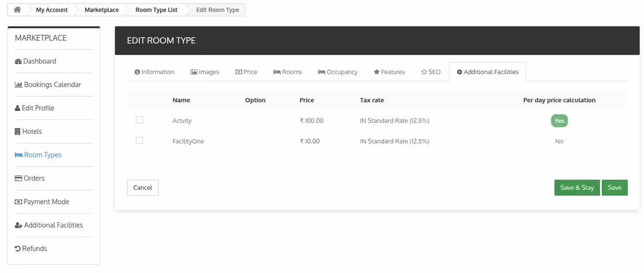Click Actvity's IN Standard Rate (12.5%) cell
644x273 pixels.
click(x=395, y=121)
